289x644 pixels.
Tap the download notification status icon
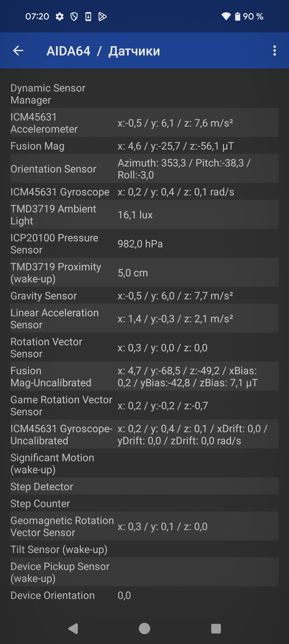point(88,17)
